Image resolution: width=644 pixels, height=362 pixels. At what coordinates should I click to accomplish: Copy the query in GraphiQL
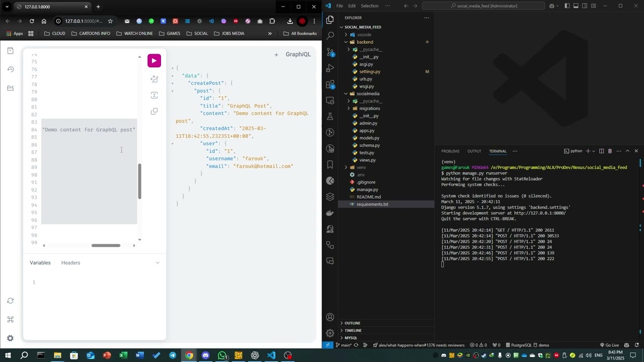tap(154, 111)
